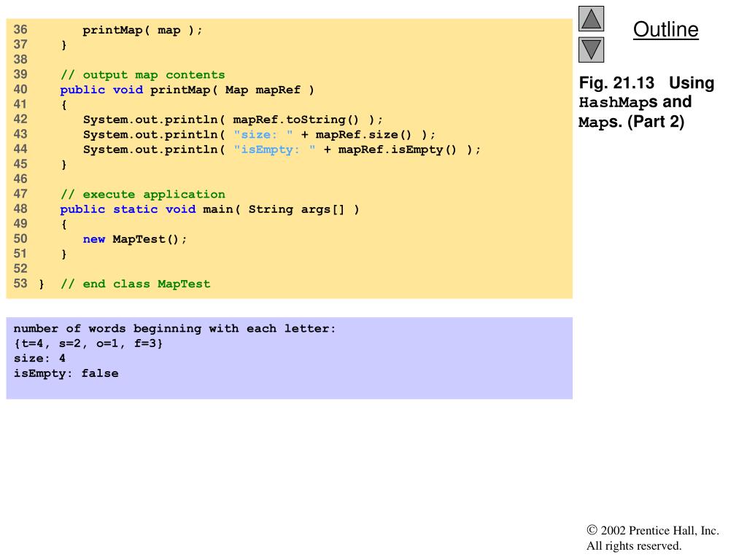Screen dimensions: 747x560
Task: Click line number 36
Action: click(20, 29)
